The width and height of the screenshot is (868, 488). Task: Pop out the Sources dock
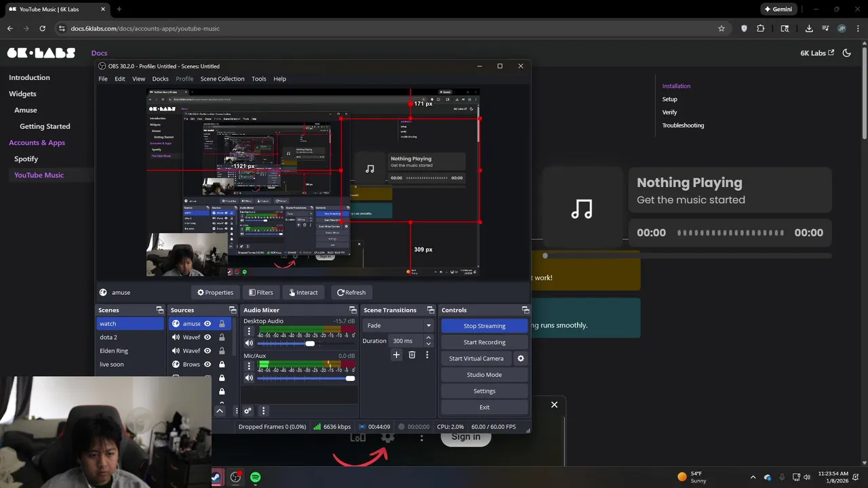(233, 310)
